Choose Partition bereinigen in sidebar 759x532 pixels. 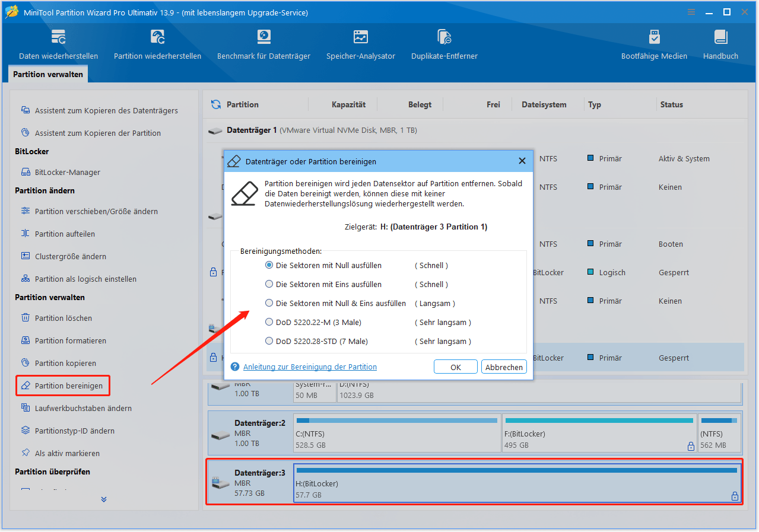tap(63, 386)
